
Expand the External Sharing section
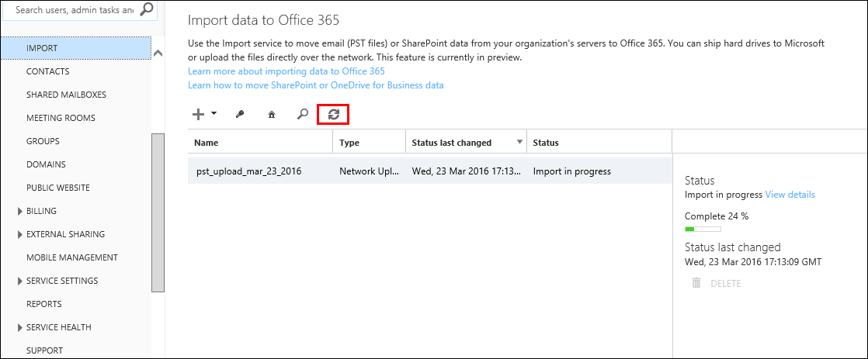(20, 234)
